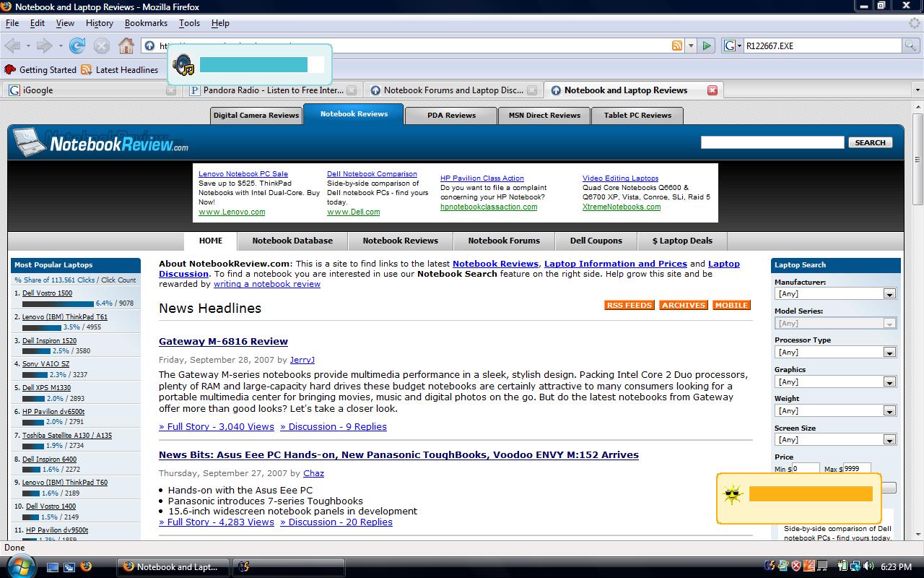Open the Latest Headlines feed bookmark
The width and height of the screenshot is (924, 578).
120,70
